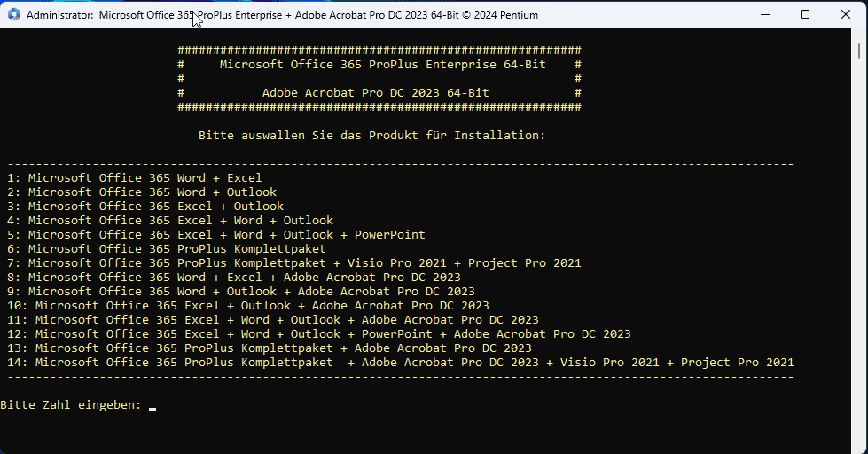The height and width of the screenshot is (454, 868).
Task: Click option '1: Microsoft Office 365 Word + Excel'
Action: click(135, 177)
